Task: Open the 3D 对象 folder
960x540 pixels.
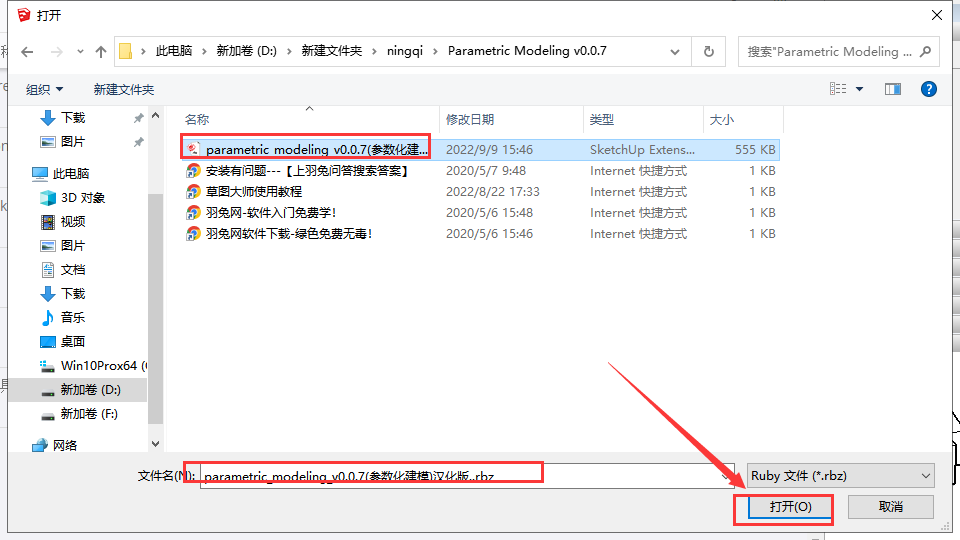Action: coord(83,198)
